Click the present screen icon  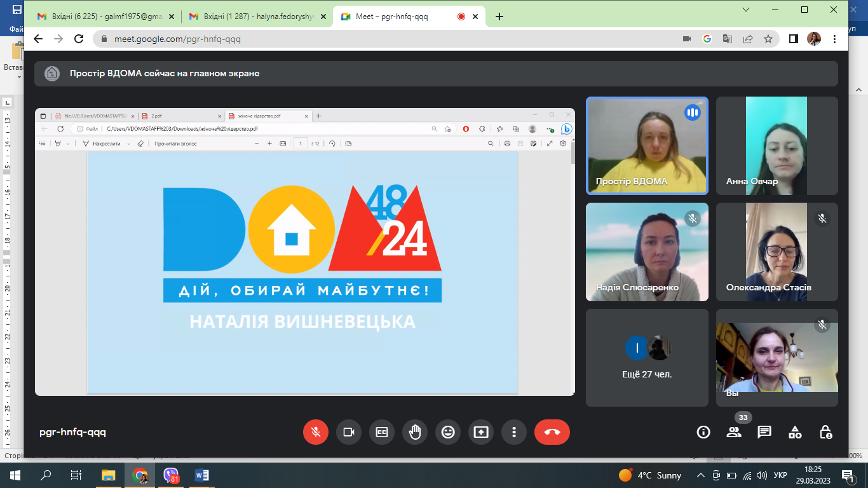click(481, 432)
